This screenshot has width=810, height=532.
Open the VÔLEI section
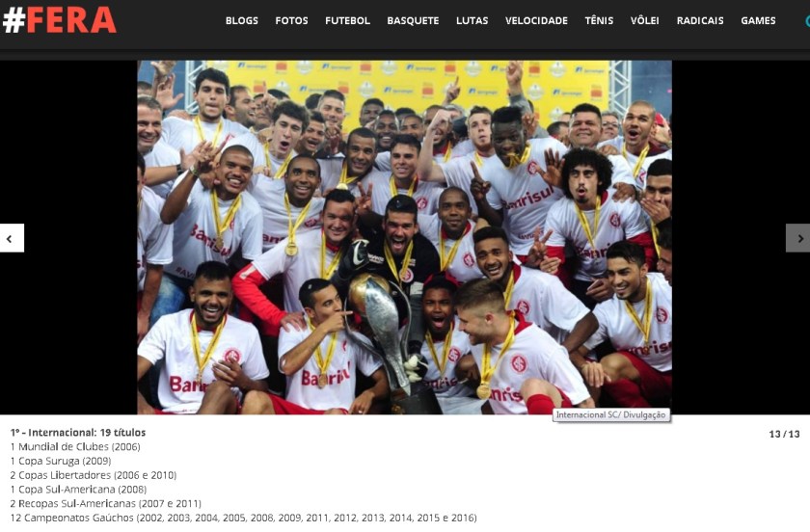click(x=645, y=20)
